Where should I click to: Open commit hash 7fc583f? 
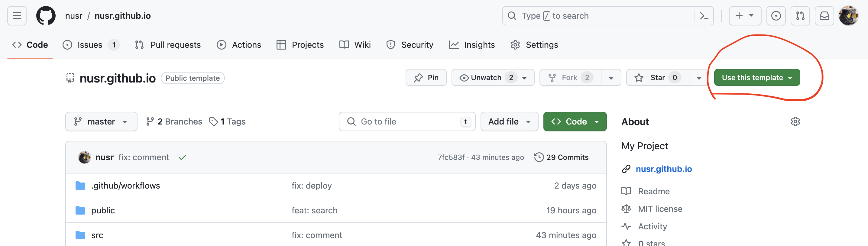pos(451,157)
